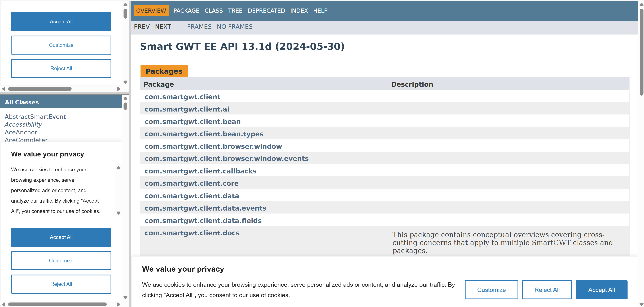Switch to FRAMES view
The width and height of the screenshot is (644, 307).
(199, 27)
